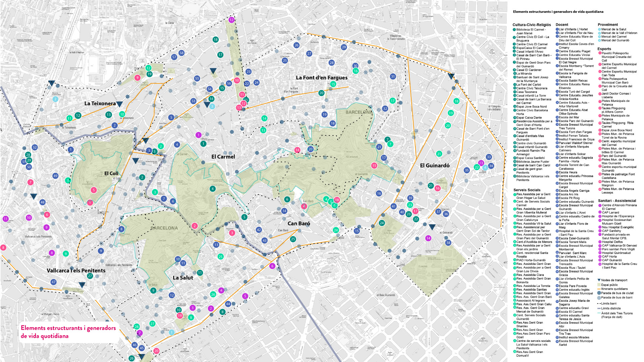Screen dimensions: 644x362
Task: Select the transport node triangle beside La Teixonera label
Action: tap(119, 104)
